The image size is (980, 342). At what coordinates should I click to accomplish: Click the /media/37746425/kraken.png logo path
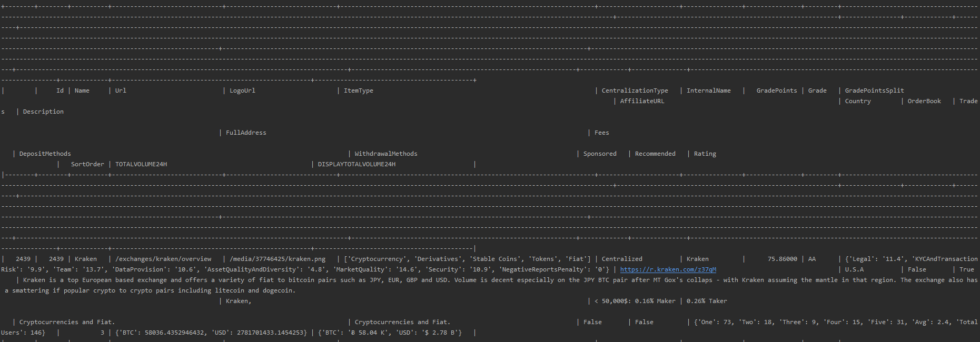(278, 259)
